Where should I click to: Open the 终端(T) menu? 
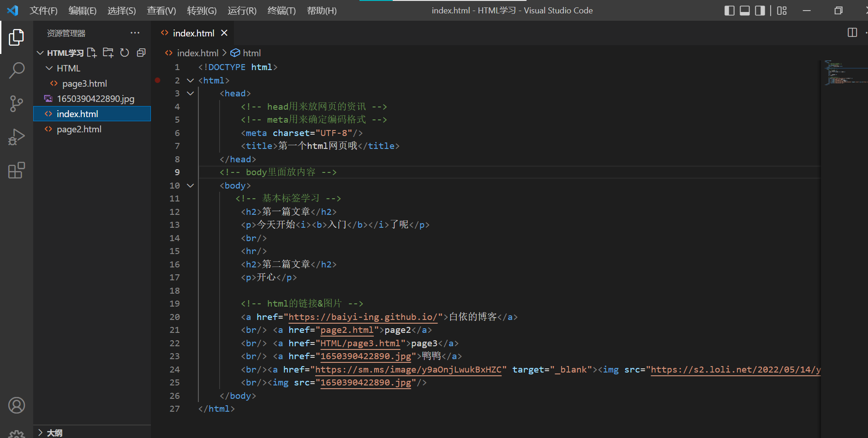tap(281, 11)
